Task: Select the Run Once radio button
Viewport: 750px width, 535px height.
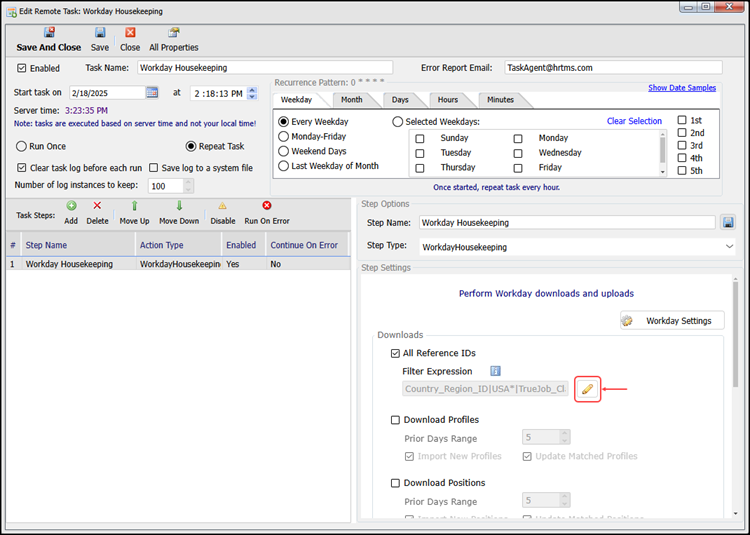Action: click(21, 146)
